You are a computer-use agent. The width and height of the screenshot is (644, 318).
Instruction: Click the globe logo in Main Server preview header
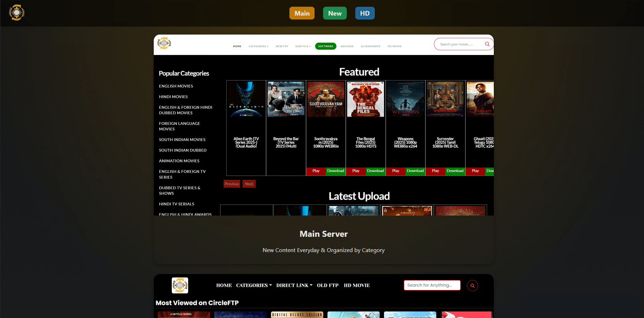click(164, 43)
